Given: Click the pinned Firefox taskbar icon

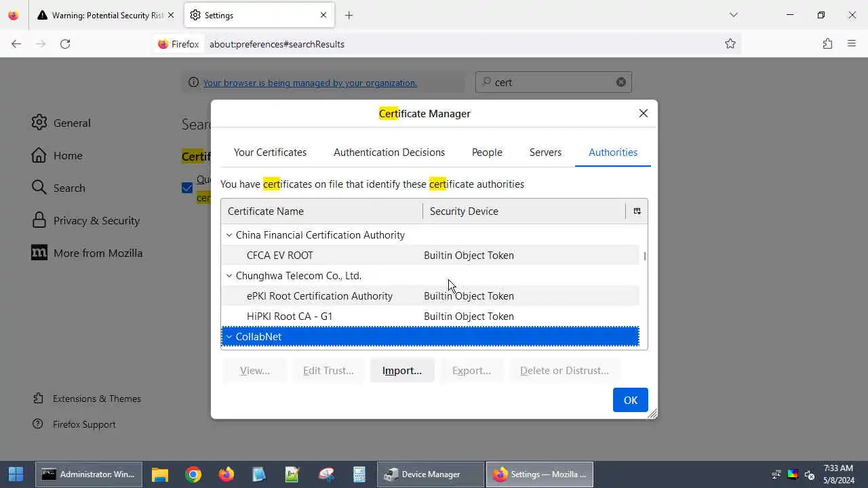Looking at the screenshot, I should coord(226,474).
